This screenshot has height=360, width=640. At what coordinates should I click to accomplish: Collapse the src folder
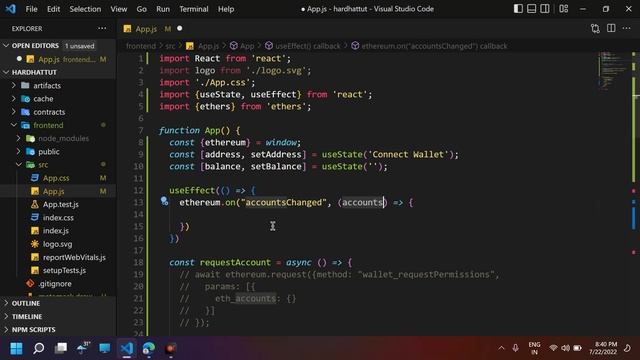pyautogui.click(x=58, y=164)
